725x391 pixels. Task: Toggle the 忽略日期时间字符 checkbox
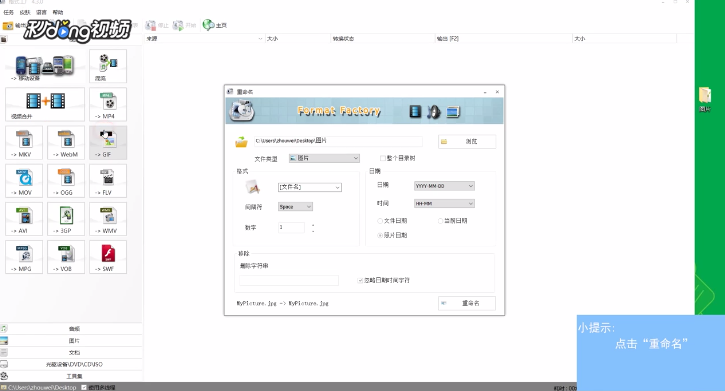point(360,280)
